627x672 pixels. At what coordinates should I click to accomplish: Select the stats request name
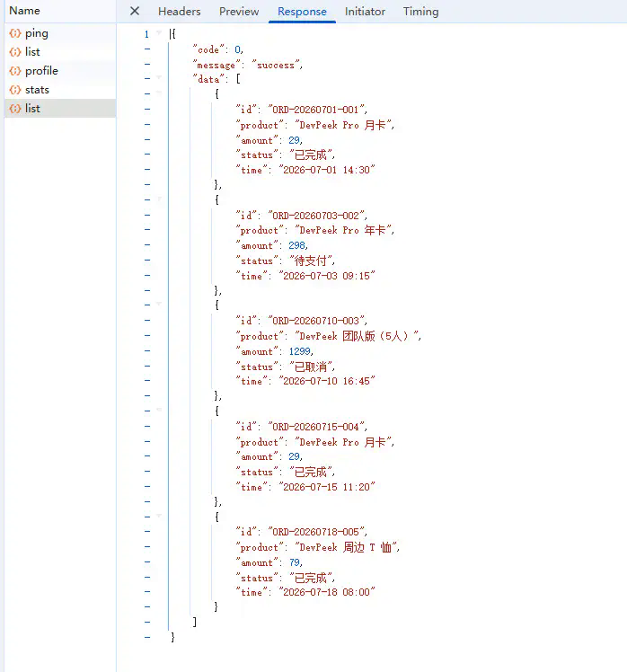(37, 90)
